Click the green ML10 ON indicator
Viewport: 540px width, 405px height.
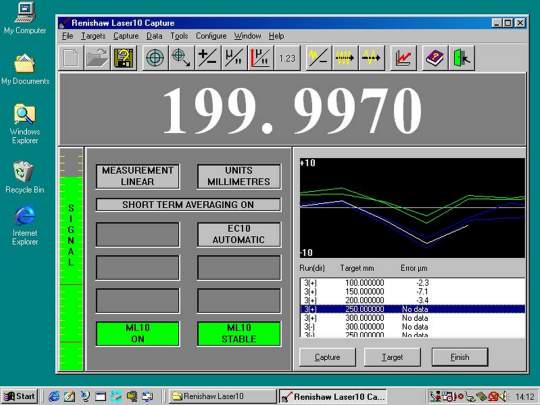tap(137, 333)
